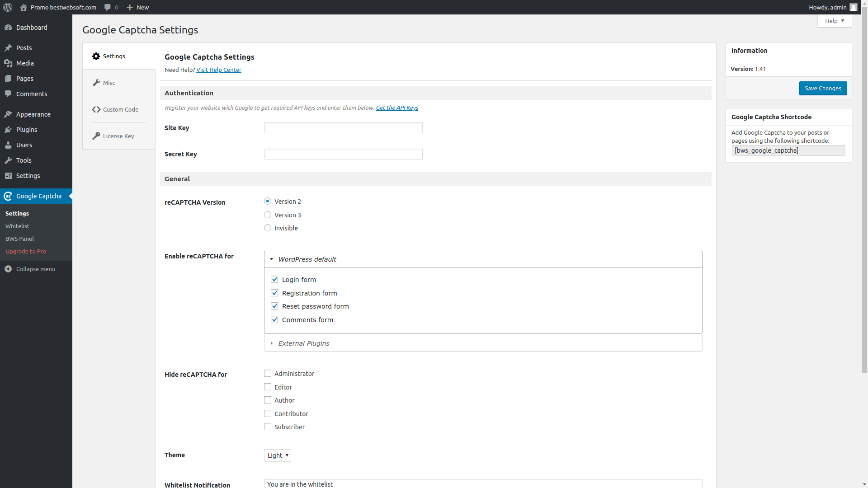Open the Theme dropdown
The width and height of the screenshot is (868, 488).
(x=278, y=455)
